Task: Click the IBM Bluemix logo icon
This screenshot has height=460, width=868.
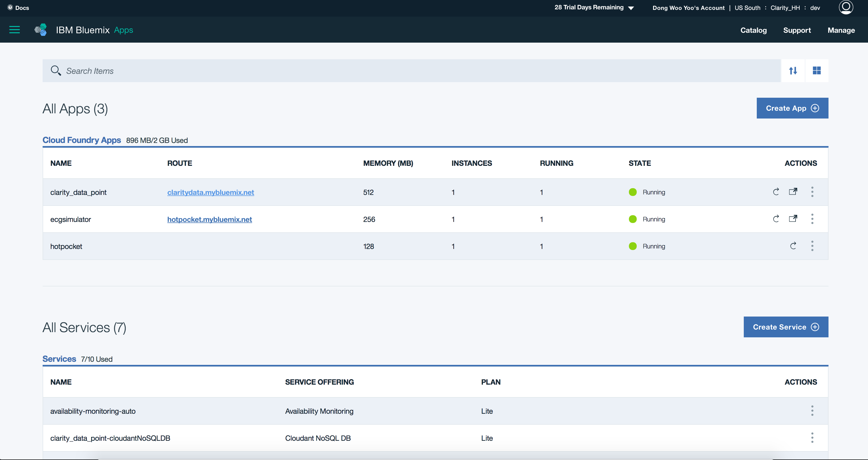Action: point(41,30)
